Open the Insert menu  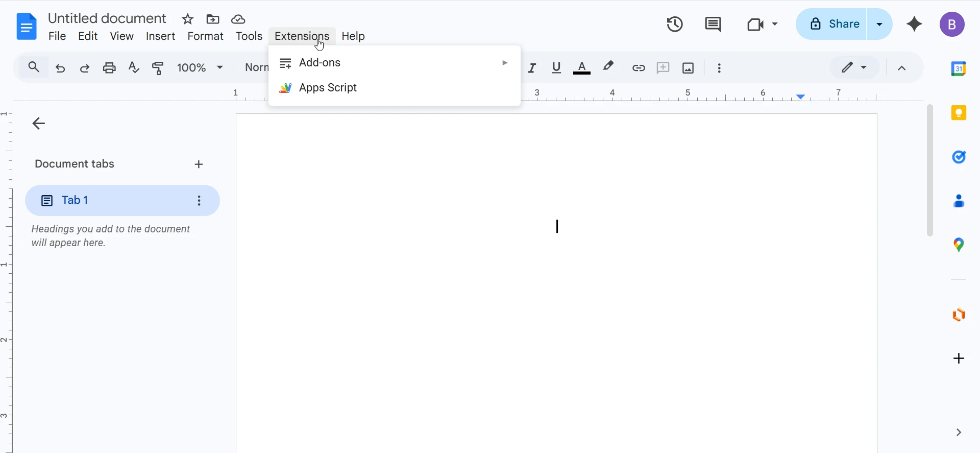point(160,36)
